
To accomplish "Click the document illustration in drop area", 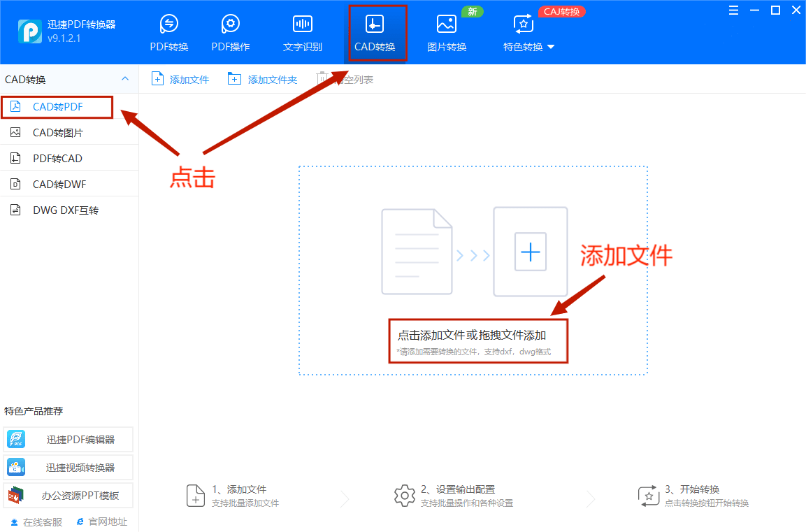I will coord(417,252).
